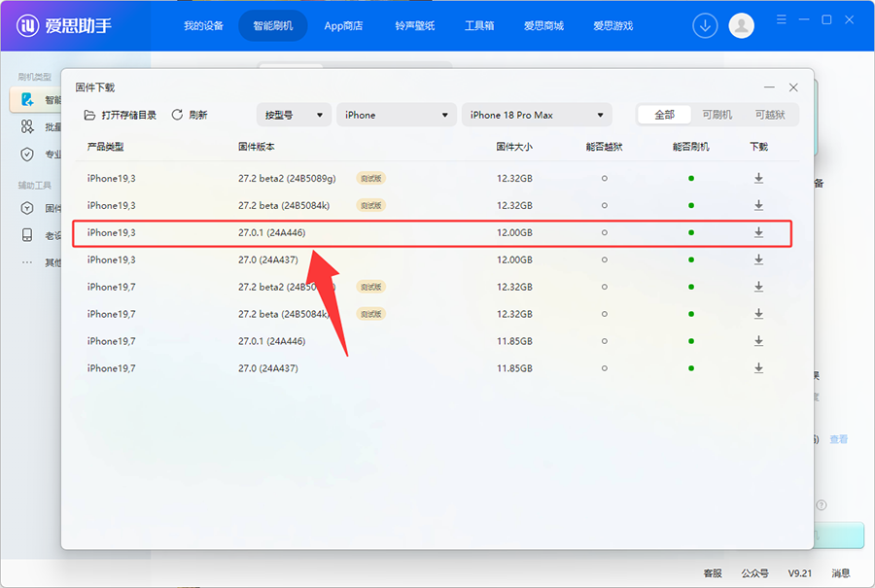Download firmware 27.0.1 (24A446) for iPhone19,3
875x588 pixels.
click(758, 232)
